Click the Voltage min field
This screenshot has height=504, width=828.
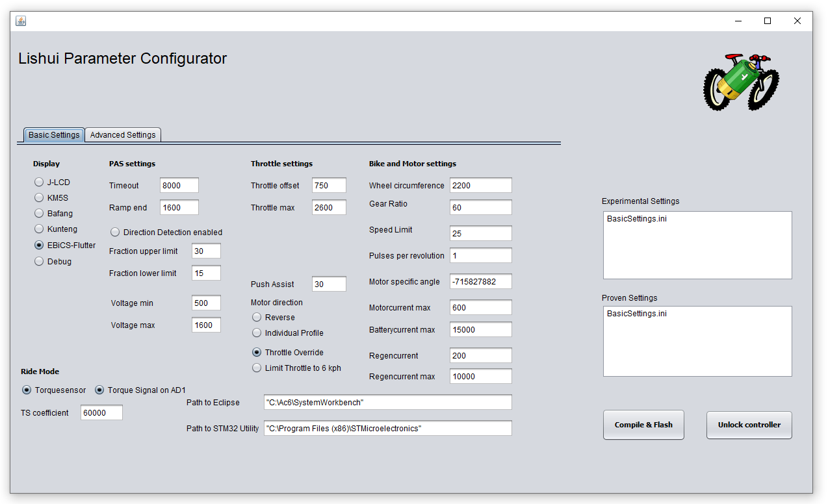click(x=206, y=303)
